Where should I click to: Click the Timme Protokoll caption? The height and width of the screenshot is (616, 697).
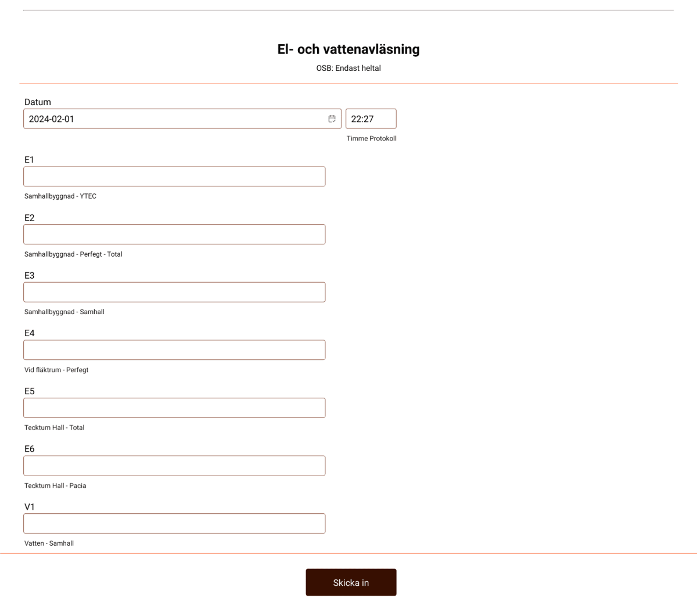point(371,138)
